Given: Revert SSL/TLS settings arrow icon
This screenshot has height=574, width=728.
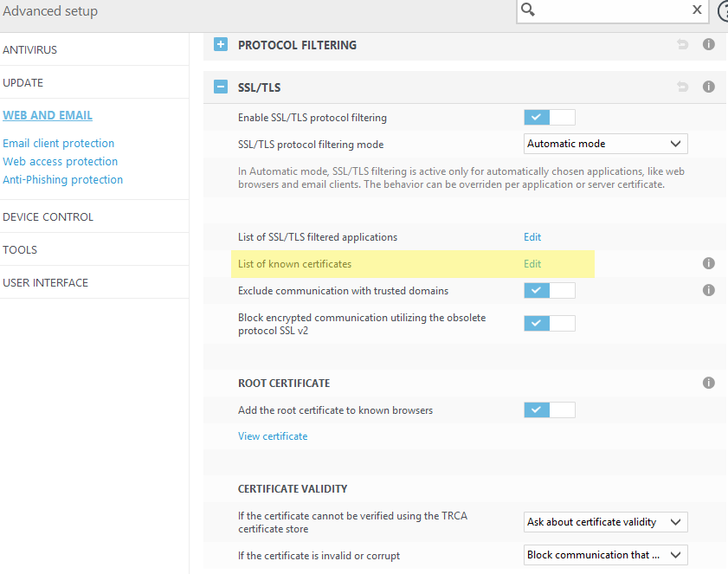Looking at the screenshot, I should 682,87.
